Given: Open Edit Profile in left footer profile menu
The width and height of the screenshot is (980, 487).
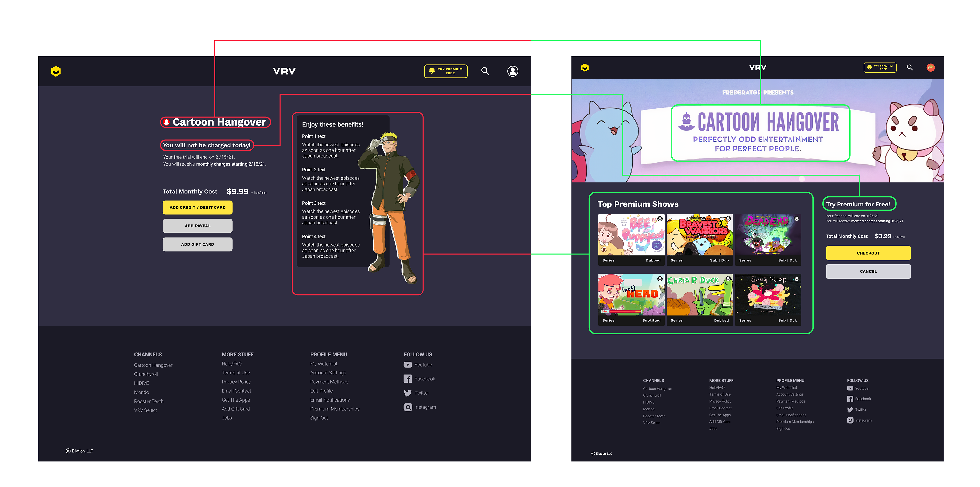Looking at the screenshot, I should [321, 391].
